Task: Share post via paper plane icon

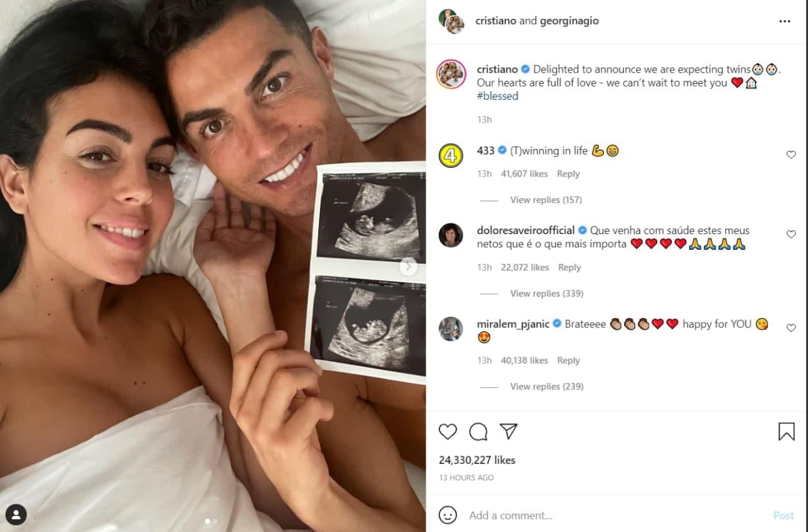Action: point(509,431)
